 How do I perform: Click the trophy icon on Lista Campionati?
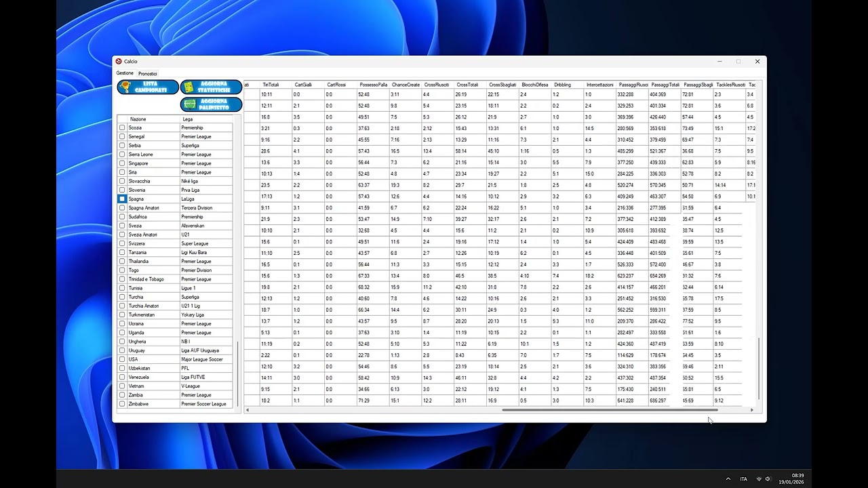tap(125, 87)
